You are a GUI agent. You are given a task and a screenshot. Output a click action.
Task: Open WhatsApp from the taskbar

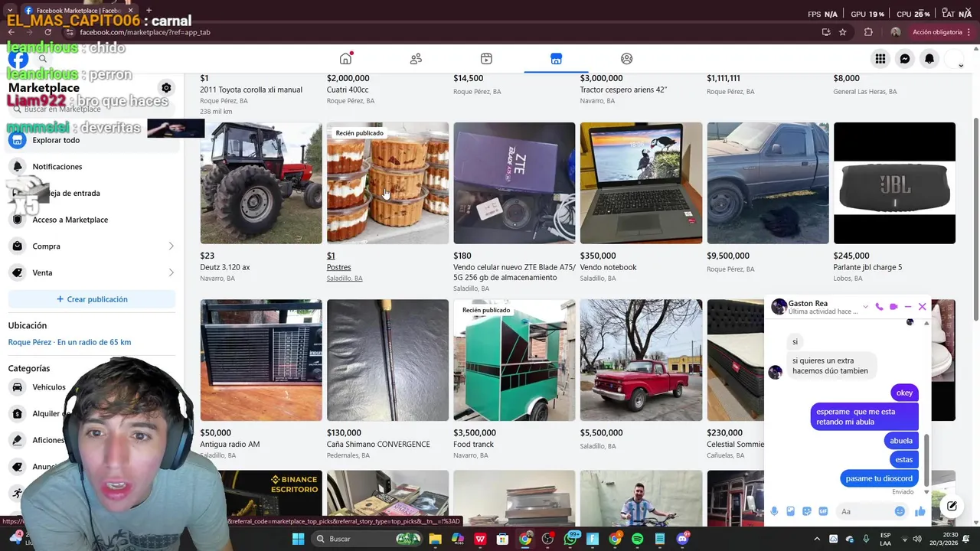570,539
